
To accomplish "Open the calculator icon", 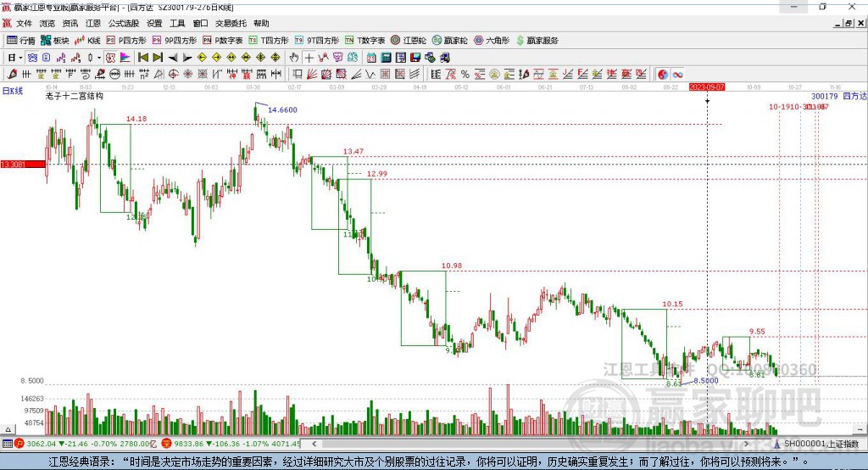I will (386, 58).
